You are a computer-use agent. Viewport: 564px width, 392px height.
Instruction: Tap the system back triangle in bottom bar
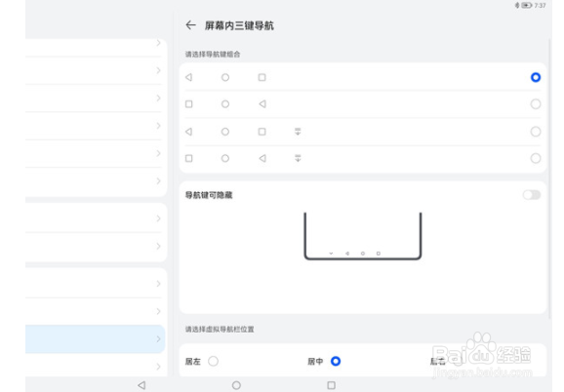(141, 385)
